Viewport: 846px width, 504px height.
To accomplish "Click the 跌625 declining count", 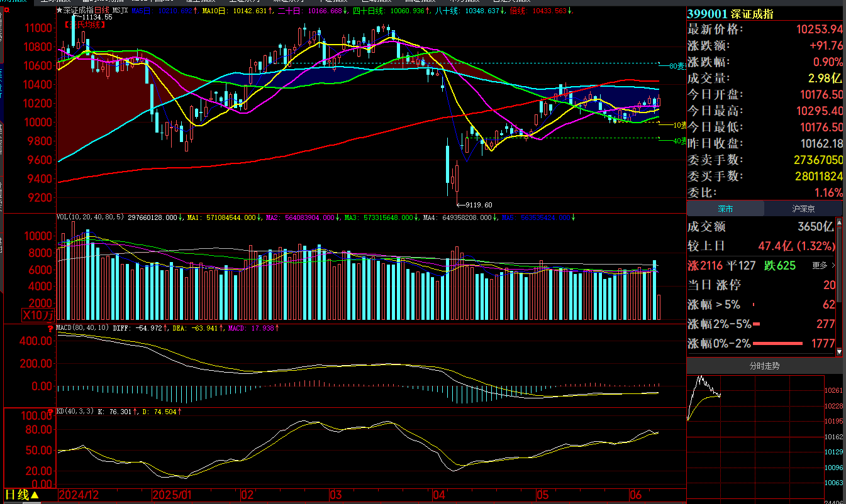I will (x=780, y=266).
